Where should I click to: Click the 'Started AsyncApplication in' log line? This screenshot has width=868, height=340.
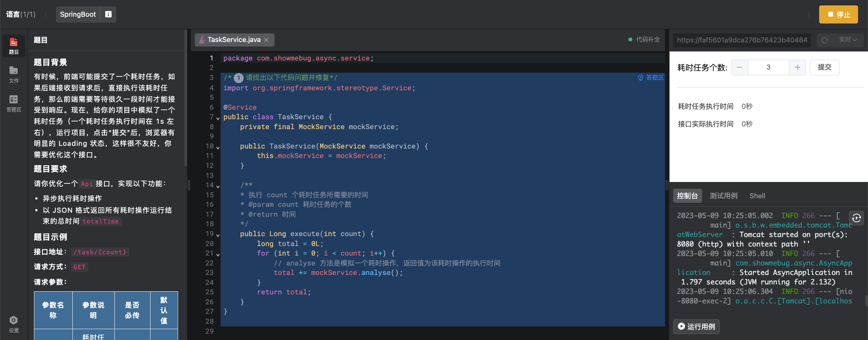[x=796, y=272]
